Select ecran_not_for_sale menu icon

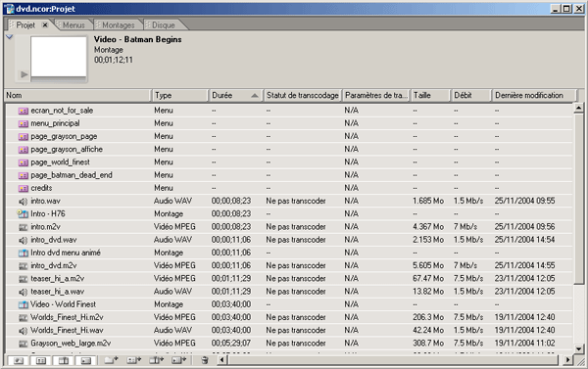24,111
